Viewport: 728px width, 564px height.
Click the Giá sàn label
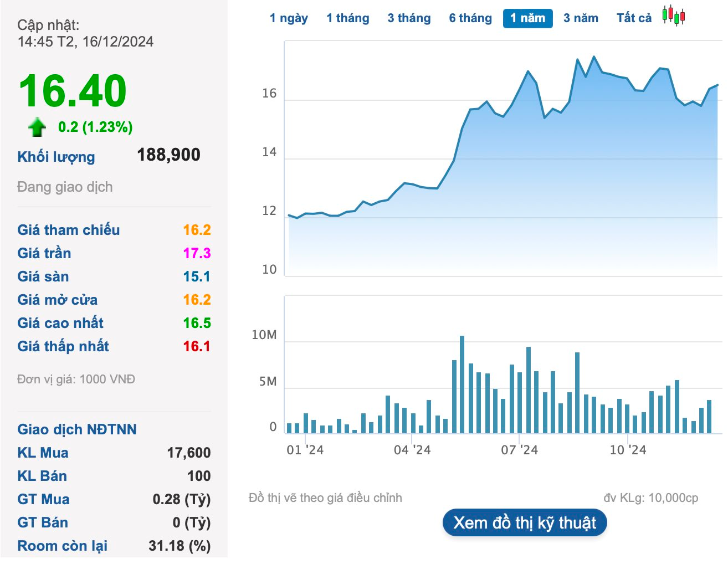pyautogui.click(x=43, y=276)
